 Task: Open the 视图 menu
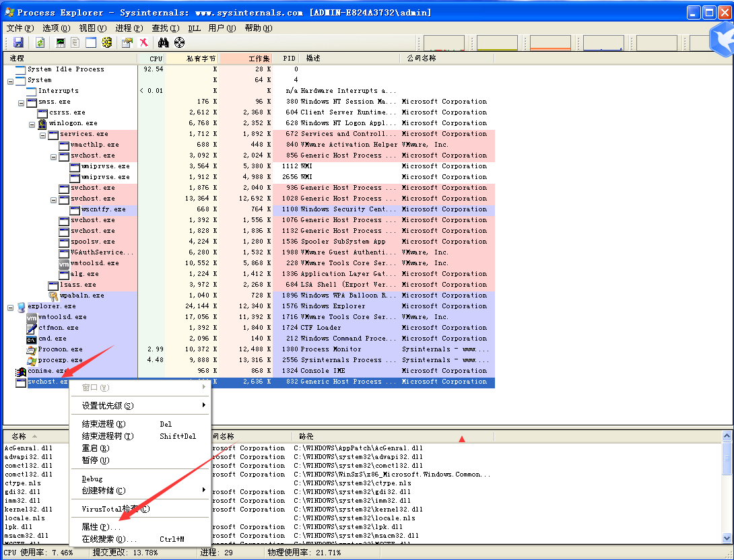[93, 28]
